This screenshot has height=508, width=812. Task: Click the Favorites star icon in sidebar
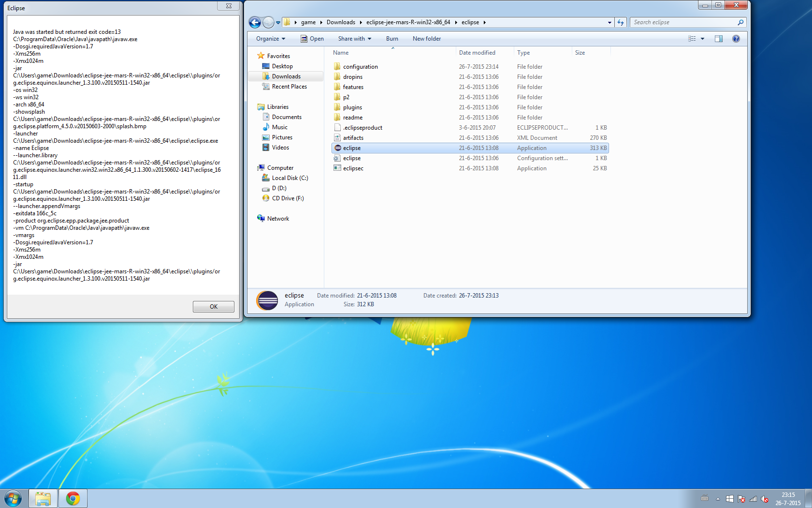click(261, 56)
